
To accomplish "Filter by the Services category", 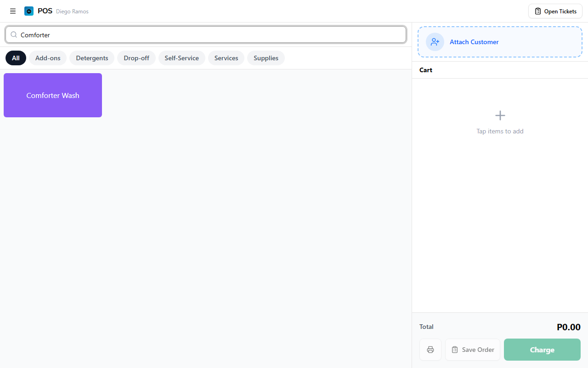I will [226, 58].
